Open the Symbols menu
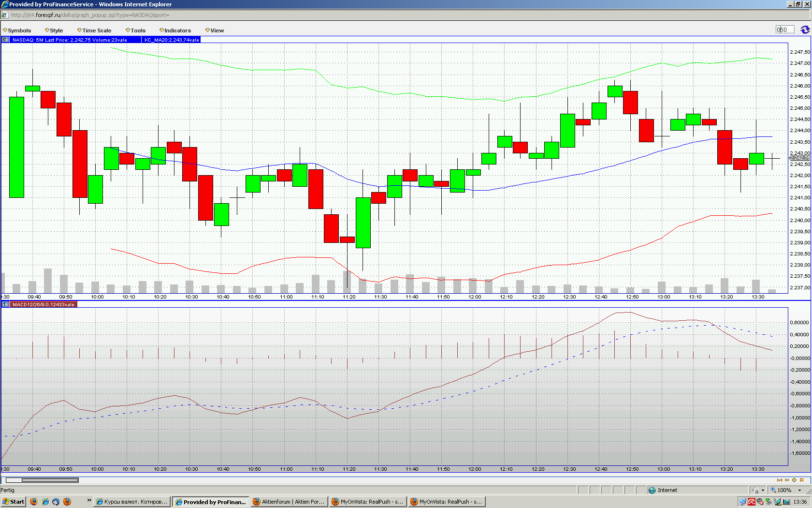Image resolution: width=812 pixels, height=508 pixels. pos(17,30)
